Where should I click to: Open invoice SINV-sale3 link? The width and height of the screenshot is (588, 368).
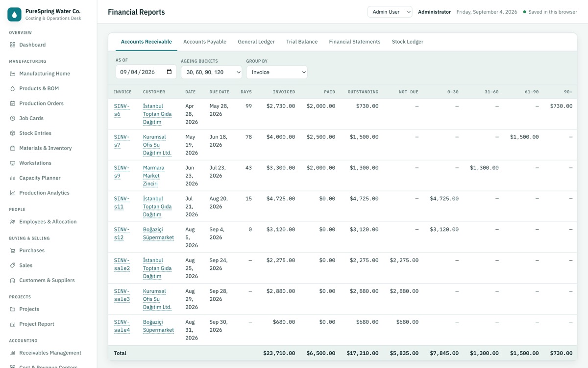tap(122, 295)
